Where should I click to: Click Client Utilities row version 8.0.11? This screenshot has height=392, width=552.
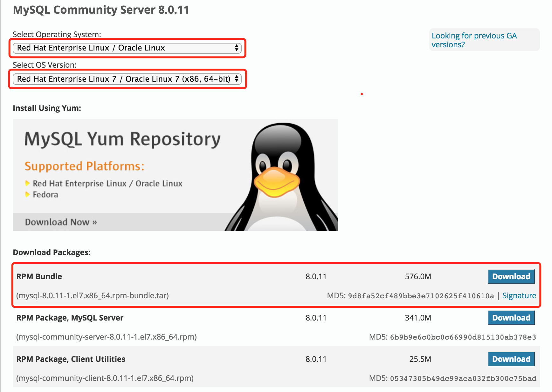click(x=316, y=359)
